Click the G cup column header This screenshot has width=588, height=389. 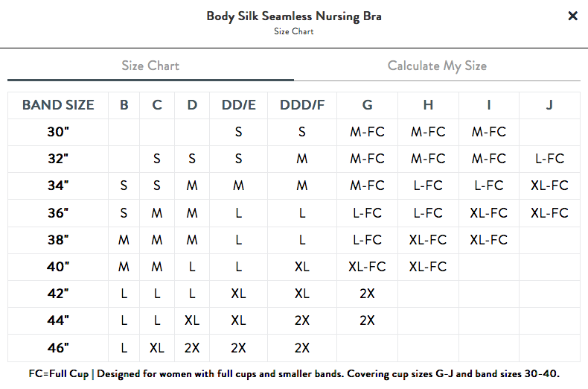coord(367,105)
